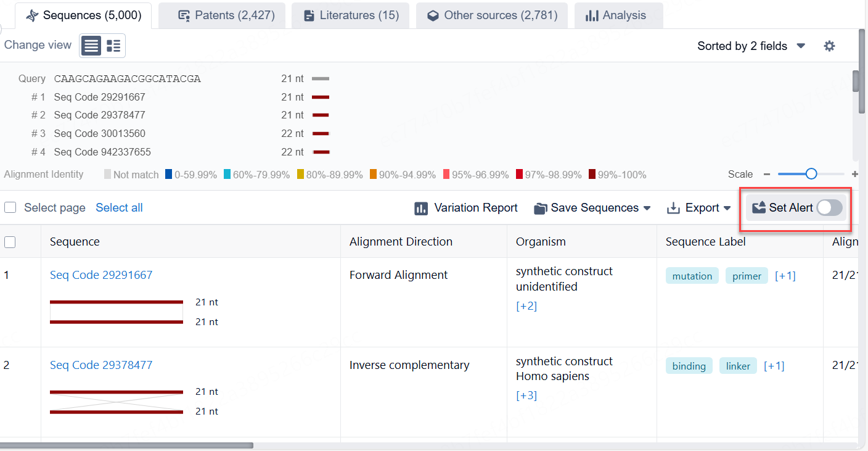Open the Save Sequences dropdown

[x=592, y=208]
